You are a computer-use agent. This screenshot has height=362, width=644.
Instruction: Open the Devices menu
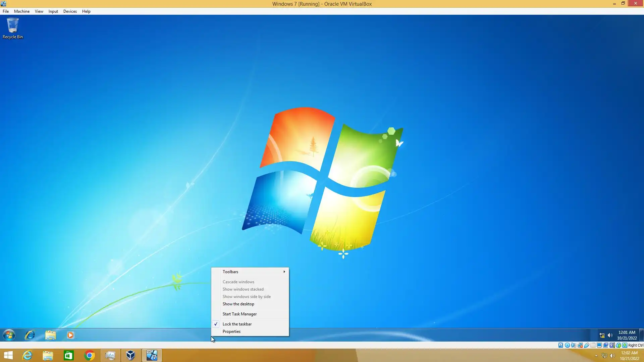(x=70, y=11)
